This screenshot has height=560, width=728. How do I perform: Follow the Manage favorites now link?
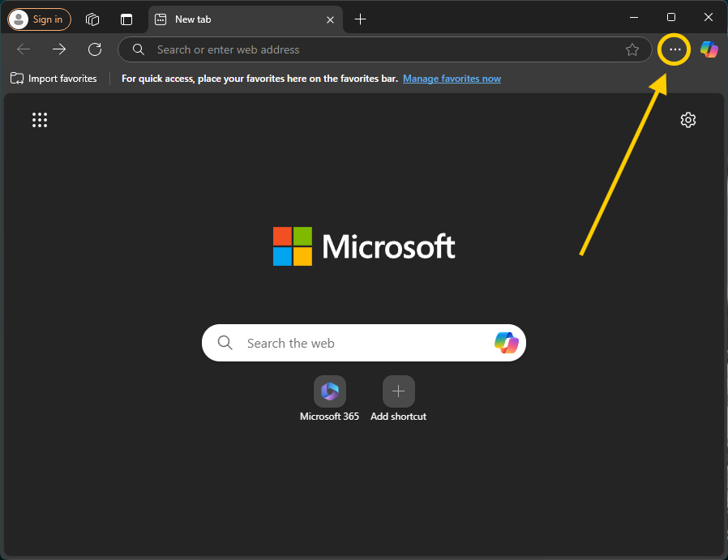click(x=452, y=79)
